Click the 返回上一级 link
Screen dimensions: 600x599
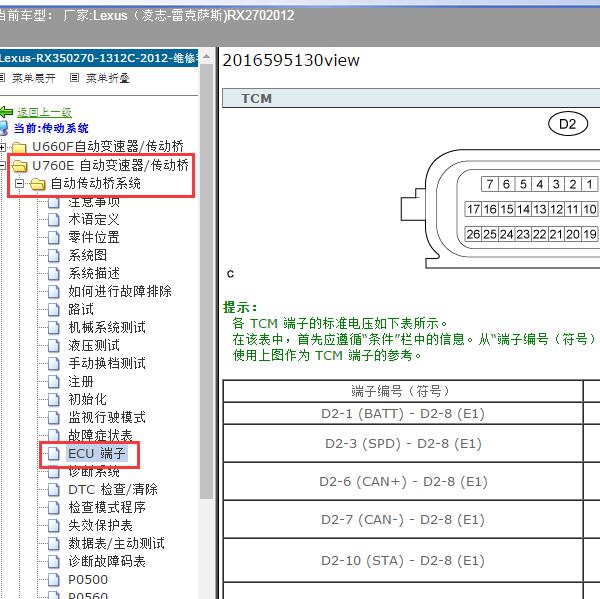tap(44, 112)
